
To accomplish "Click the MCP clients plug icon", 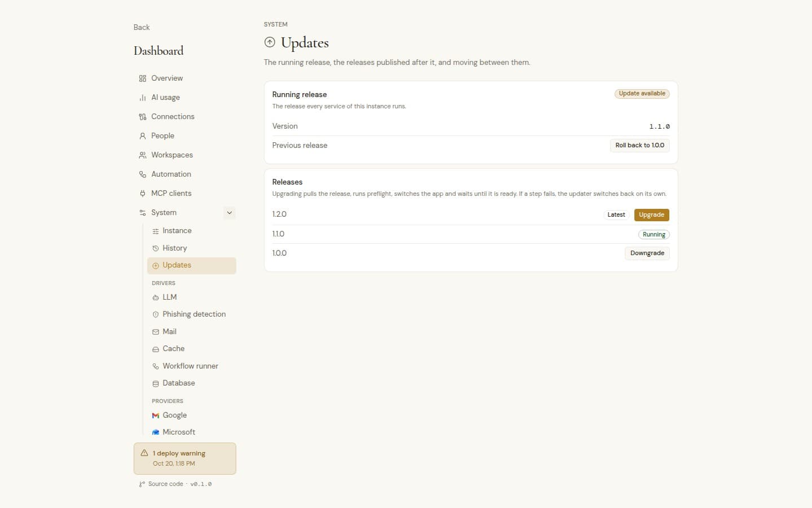I will pos(143,194).
